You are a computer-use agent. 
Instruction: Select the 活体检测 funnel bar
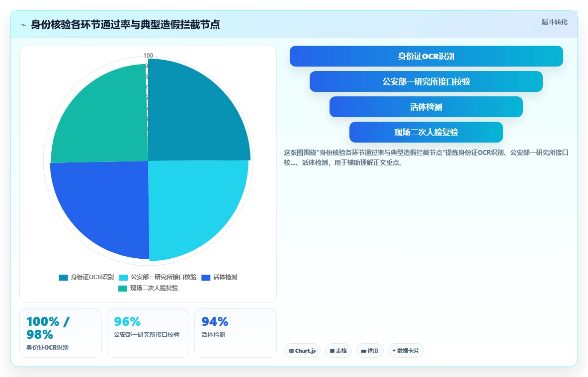tap(426, 107)
